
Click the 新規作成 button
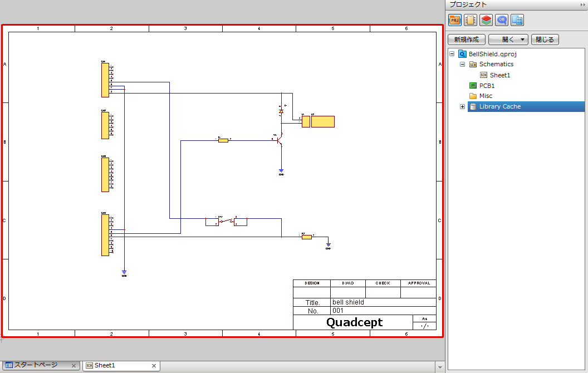click(467, 39)
